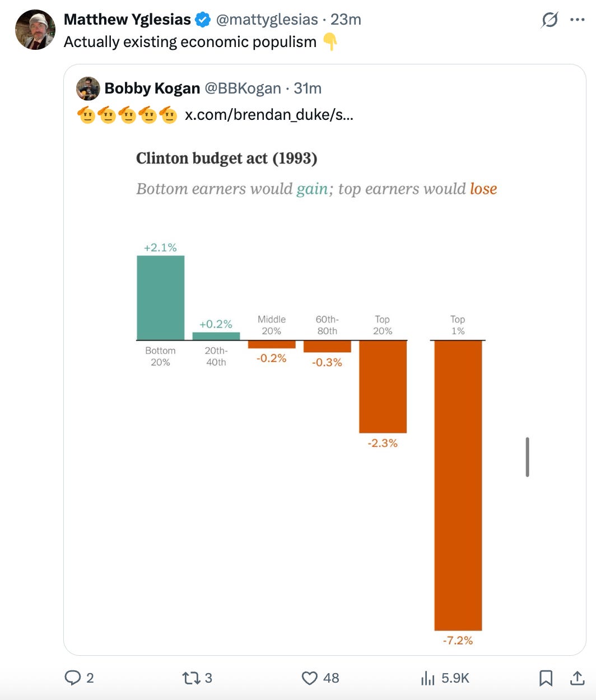Click the orange Top 1% bar
Screen dimensions: 596x700
pos(458,486)
